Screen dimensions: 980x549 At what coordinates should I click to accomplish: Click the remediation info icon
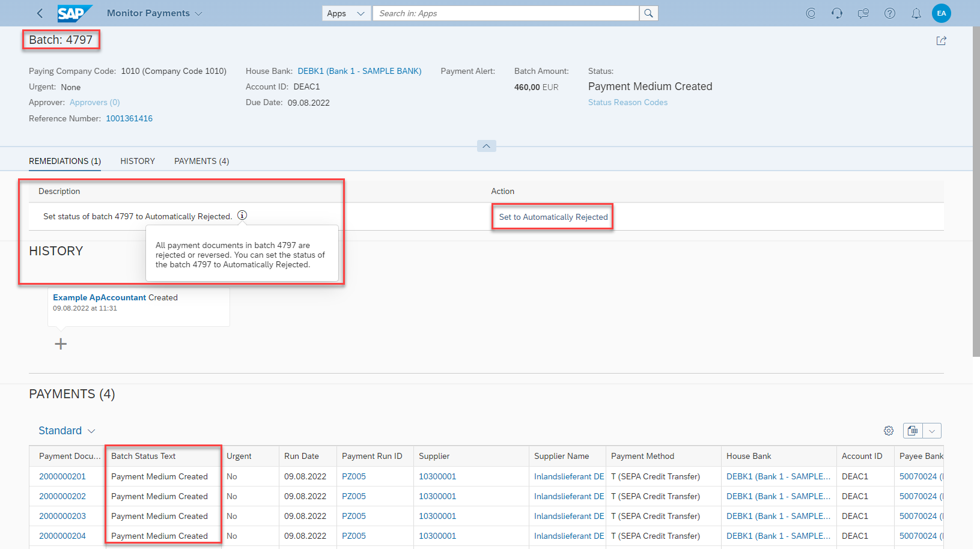pos(242,215)
